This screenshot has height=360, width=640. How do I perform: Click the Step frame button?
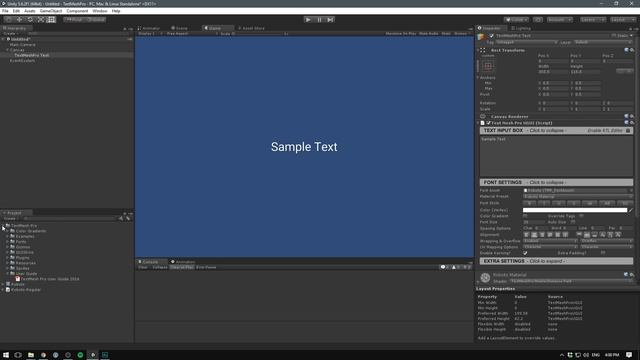(x=330, y=20)
